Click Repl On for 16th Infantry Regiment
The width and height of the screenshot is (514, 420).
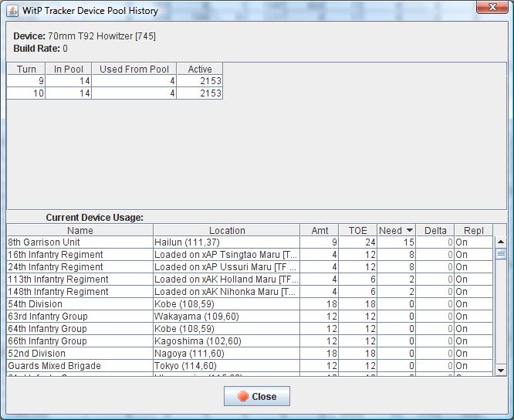pyautogui.click(x=474, y=255)
